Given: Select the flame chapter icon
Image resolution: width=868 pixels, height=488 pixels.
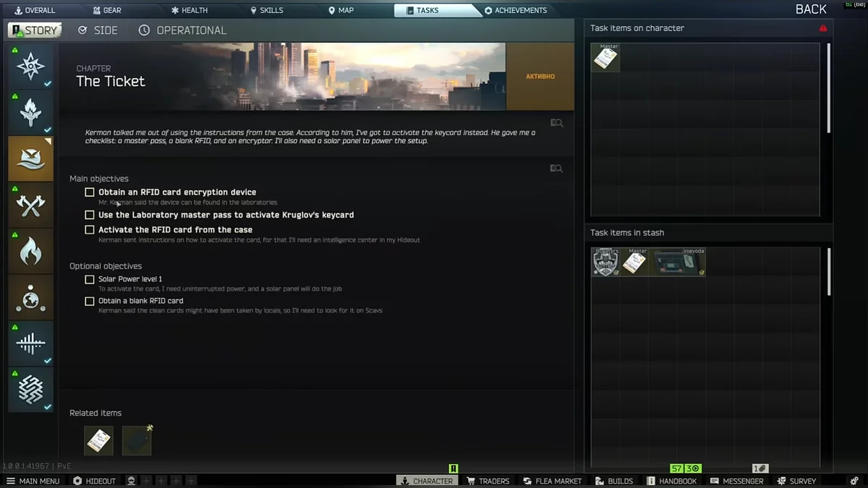Looking at the screenshot, I should [x=30, y=252].
